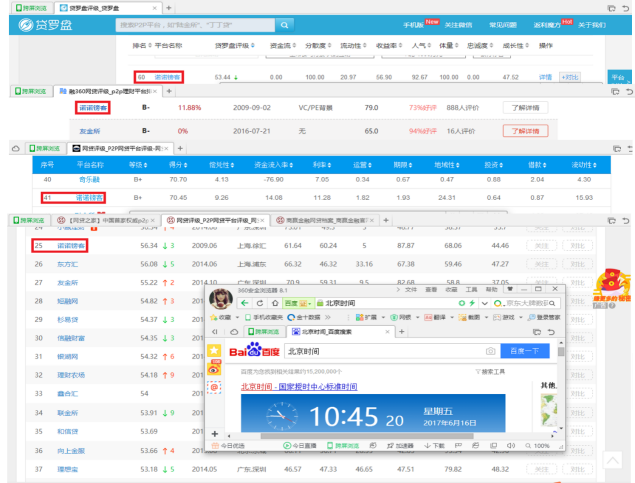
Task: Click home icon in 360 browser toolbar
Action: click(x=275, y=303)
